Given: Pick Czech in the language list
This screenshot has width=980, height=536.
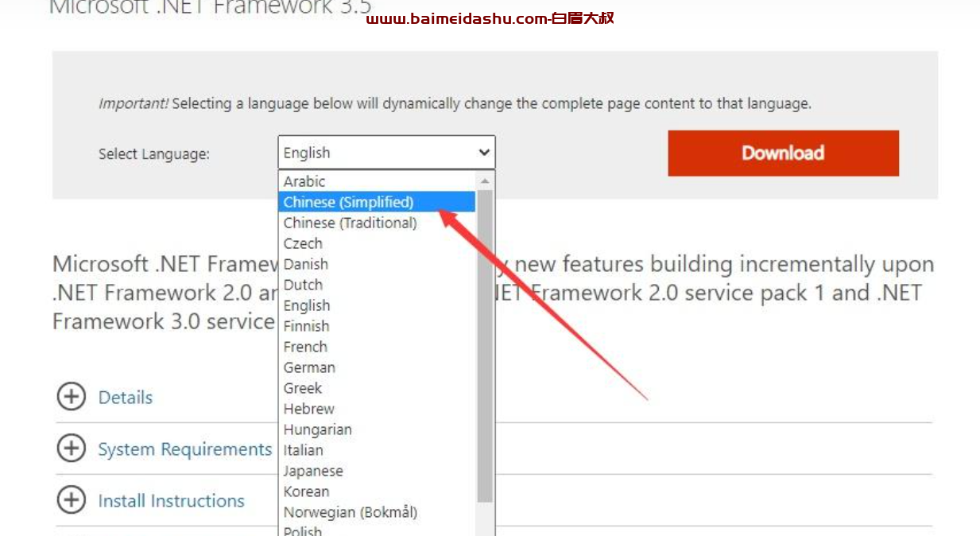Looking at the screenshot, I should (378, 243).
